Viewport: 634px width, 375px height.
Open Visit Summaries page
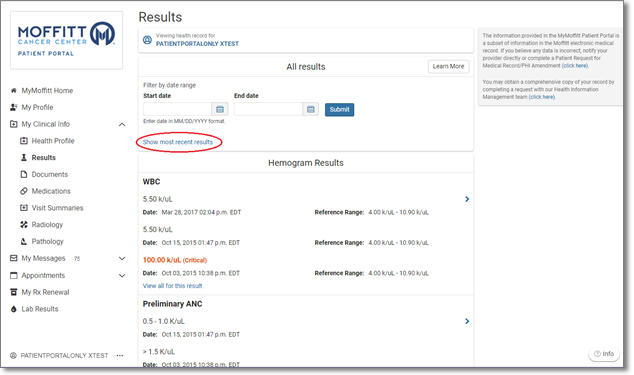click(x=57, y=208)
